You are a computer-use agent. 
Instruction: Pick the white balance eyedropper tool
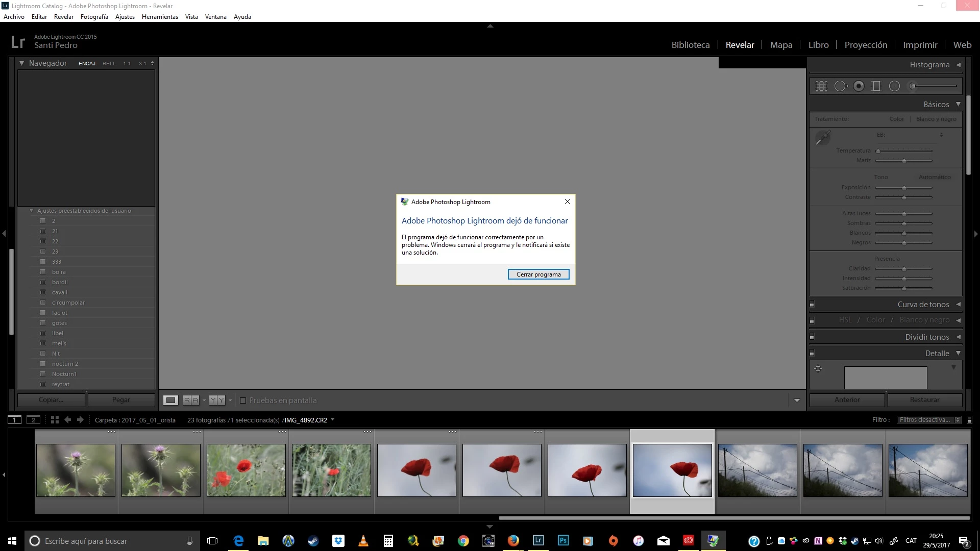coord(822,138)
